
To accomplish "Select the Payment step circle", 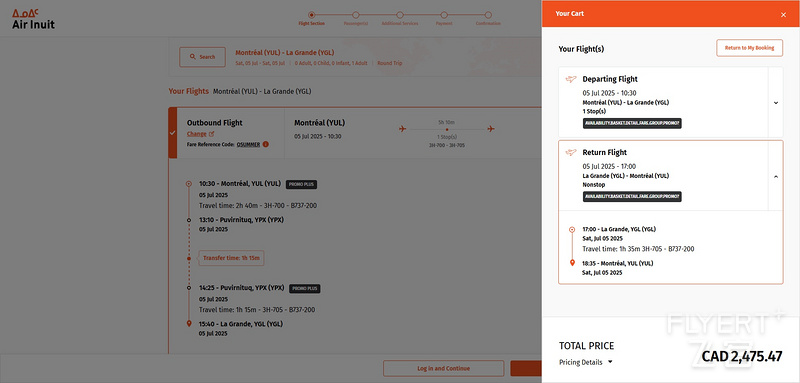I will pyautogui.click(x=444, y=15).
